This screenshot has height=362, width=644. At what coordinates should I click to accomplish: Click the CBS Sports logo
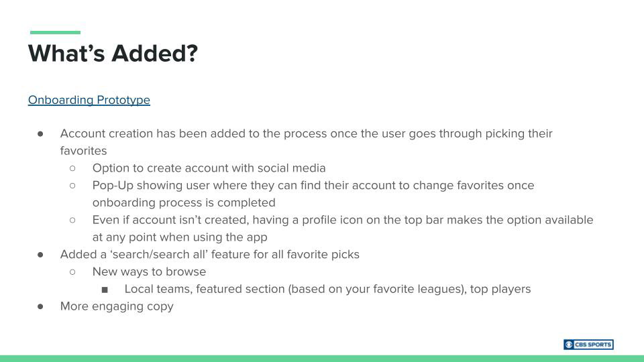[x=588, y=345]
